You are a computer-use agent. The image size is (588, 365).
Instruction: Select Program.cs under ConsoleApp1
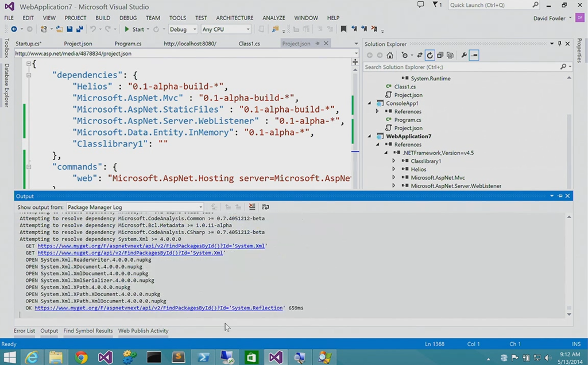tap(407, 119)
